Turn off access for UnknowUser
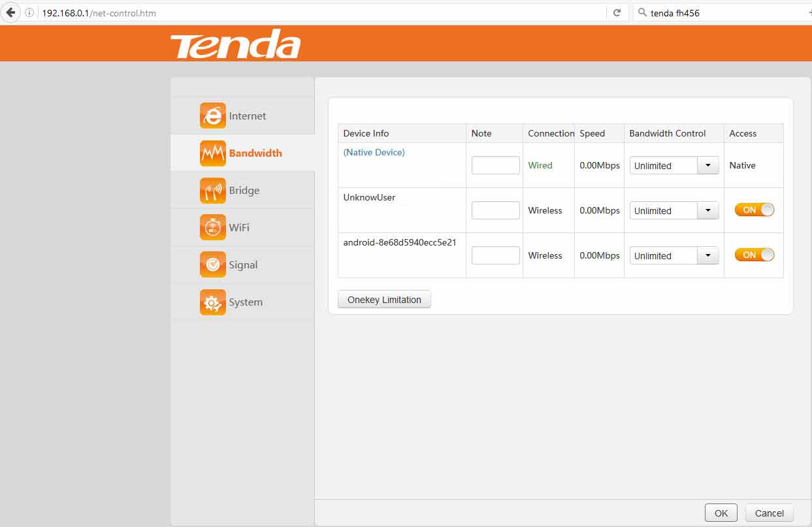Viewport: 812px width, 527px height. pyautogui.click(x=755, y=210)
